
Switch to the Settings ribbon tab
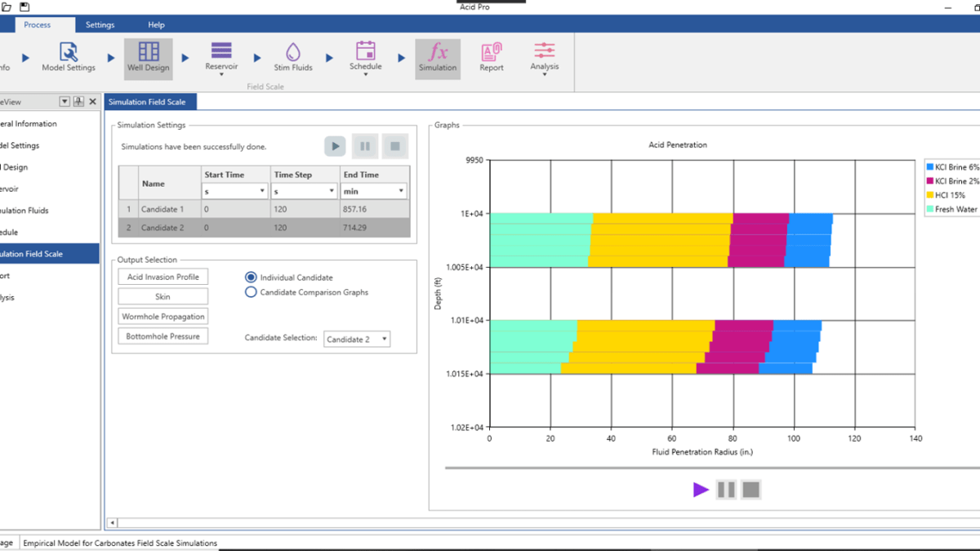pyautogui.click(x=100, y=25)
